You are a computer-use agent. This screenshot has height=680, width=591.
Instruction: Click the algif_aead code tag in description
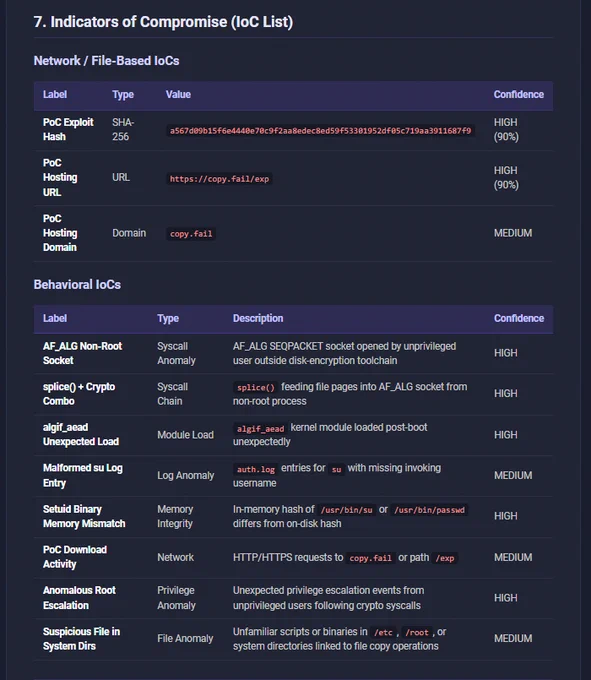tap(260, 428)
